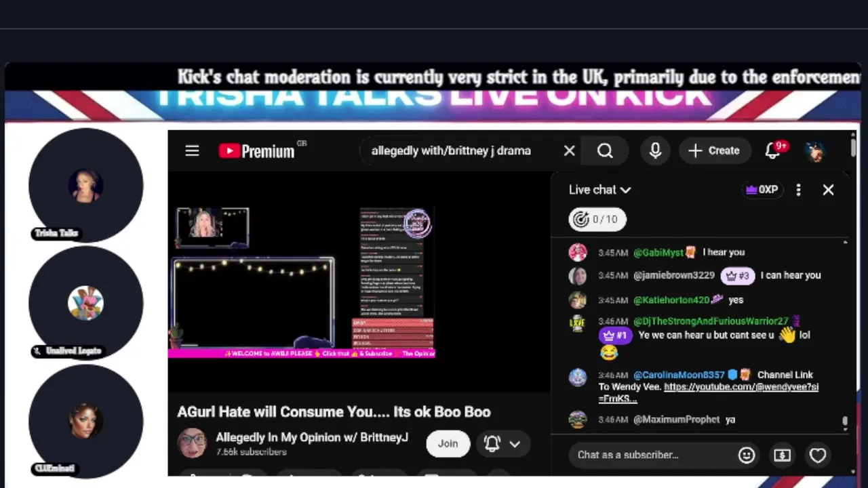Click the video title 'AGurl Hate will Consume You'

coord(334,412)
